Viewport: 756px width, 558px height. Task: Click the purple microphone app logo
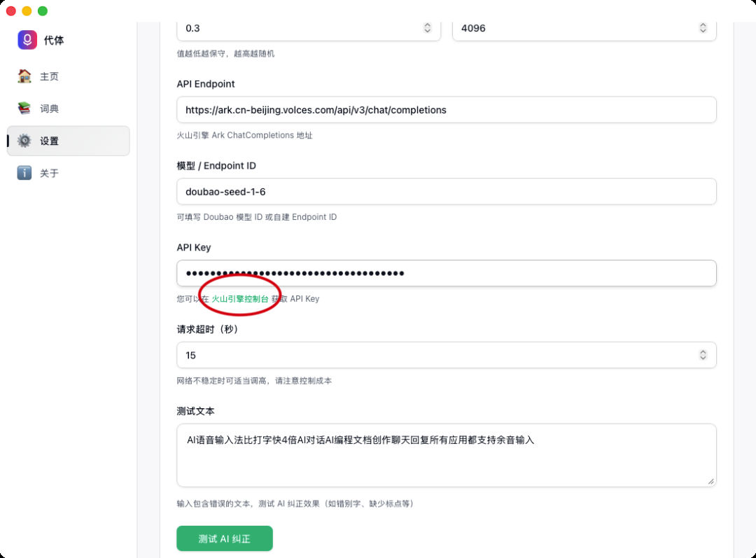click(x=27, y=40)
